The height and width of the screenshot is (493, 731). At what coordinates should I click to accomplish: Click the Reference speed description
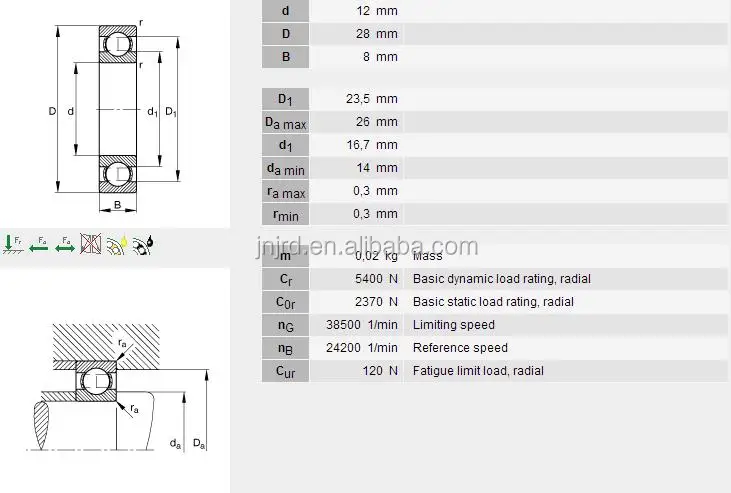(x=460, y=348)
